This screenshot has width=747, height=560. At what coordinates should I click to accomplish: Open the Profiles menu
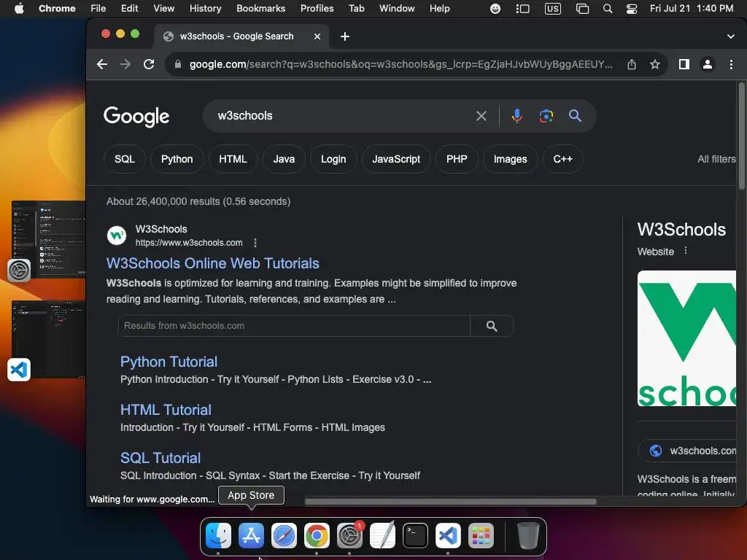point(317,9)
